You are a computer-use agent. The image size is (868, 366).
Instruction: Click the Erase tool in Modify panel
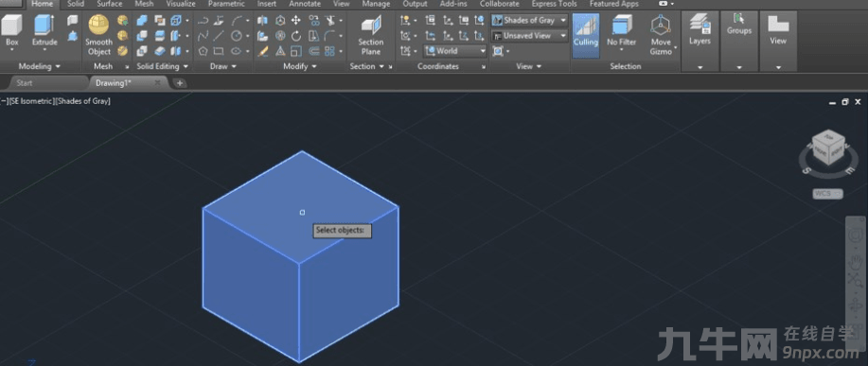tap(263, 51)
